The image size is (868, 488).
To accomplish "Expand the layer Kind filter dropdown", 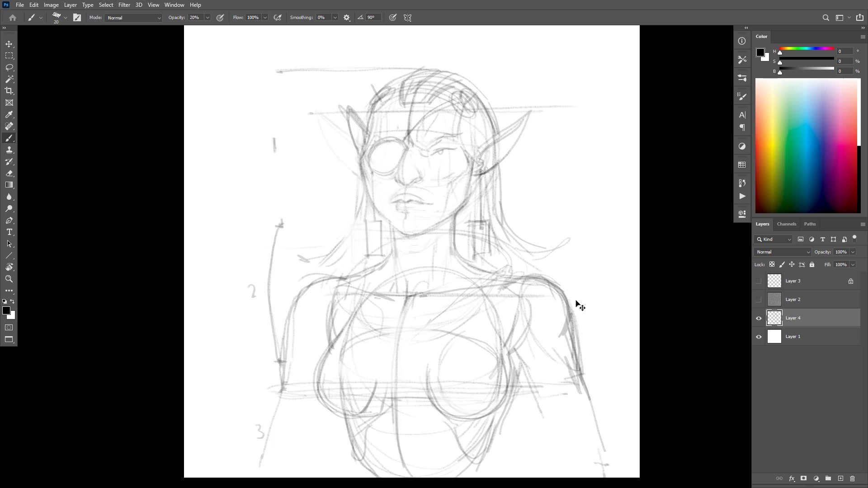I will coord(773,239).
